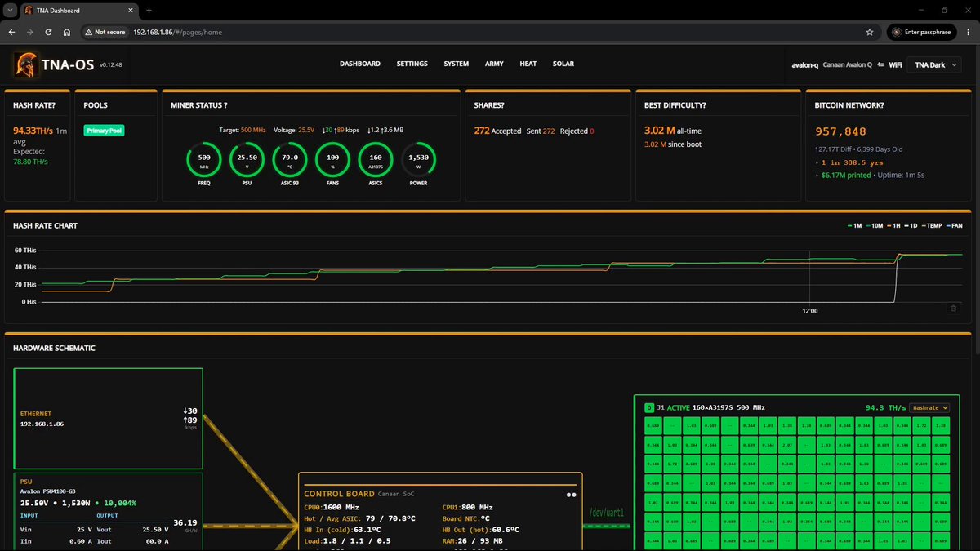
Task: Click the two-dot indicator on Control Board
Action: tap(572, 494)
